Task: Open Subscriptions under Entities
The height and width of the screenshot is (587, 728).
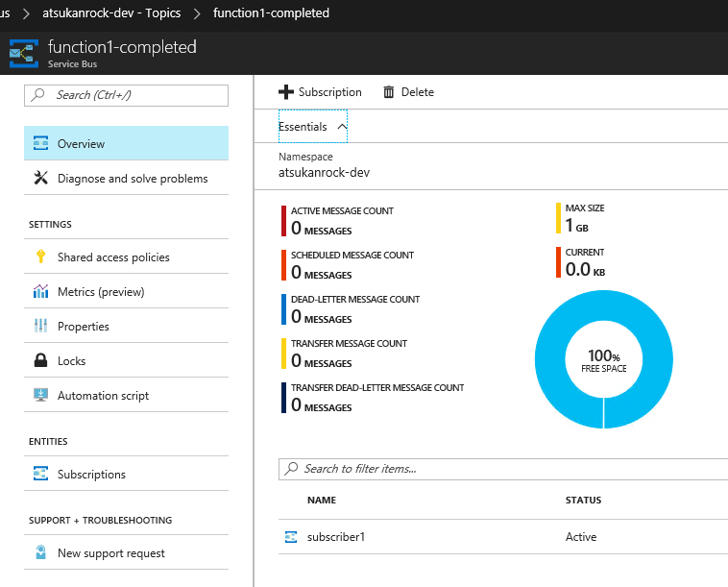Action: point(126,474)
